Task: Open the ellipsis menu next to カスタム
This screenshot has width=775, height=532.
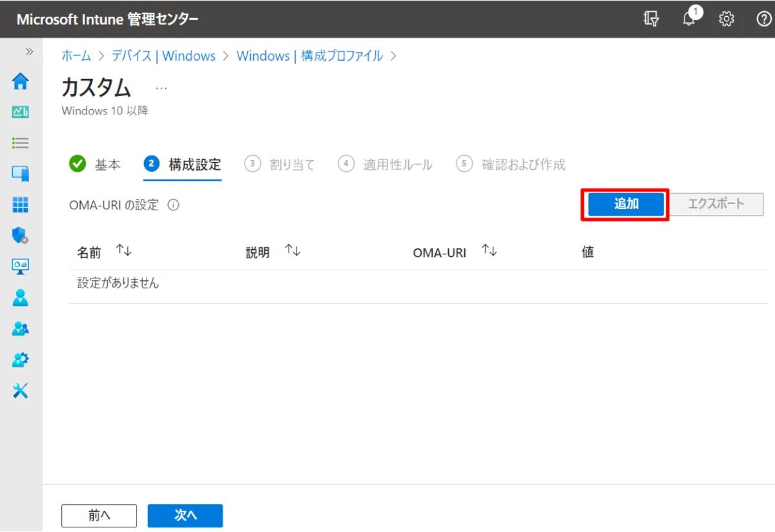Action: click(161, 88)
